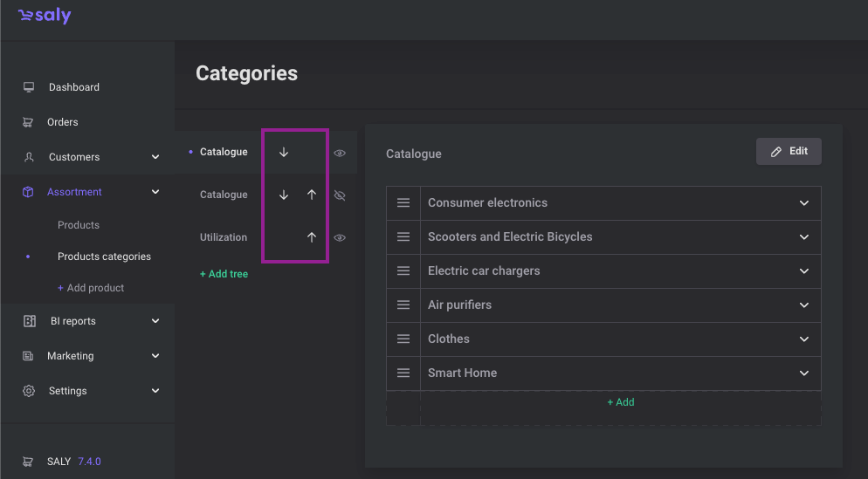The height and width of the screenshot is (479, 868).
Task: Click the Saly logo
Action: (x=45, y=16)
